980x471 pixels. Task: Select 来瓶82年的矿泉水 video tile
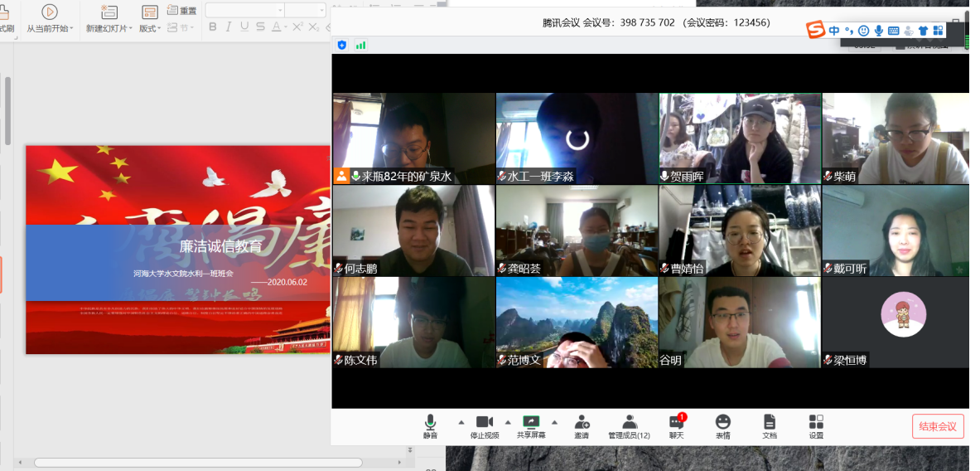pyautogui.click(x=413, y=138)
